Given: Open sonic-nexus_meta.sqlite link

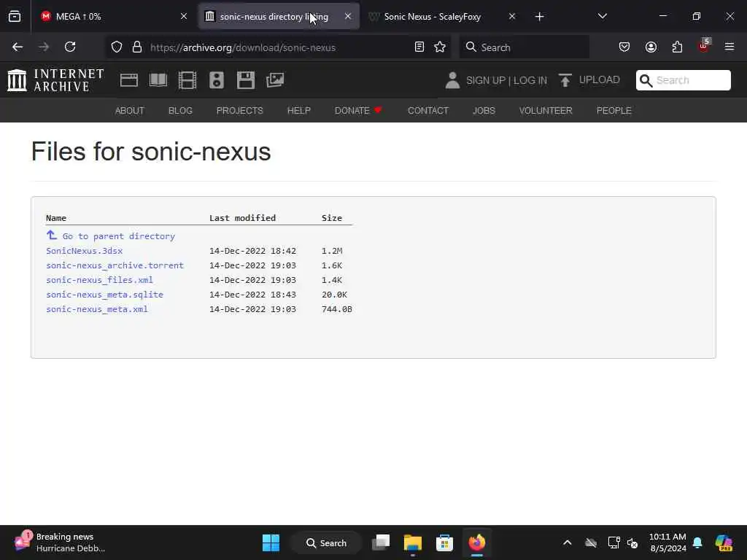Looking at the screenshot, I should [105, 295].
